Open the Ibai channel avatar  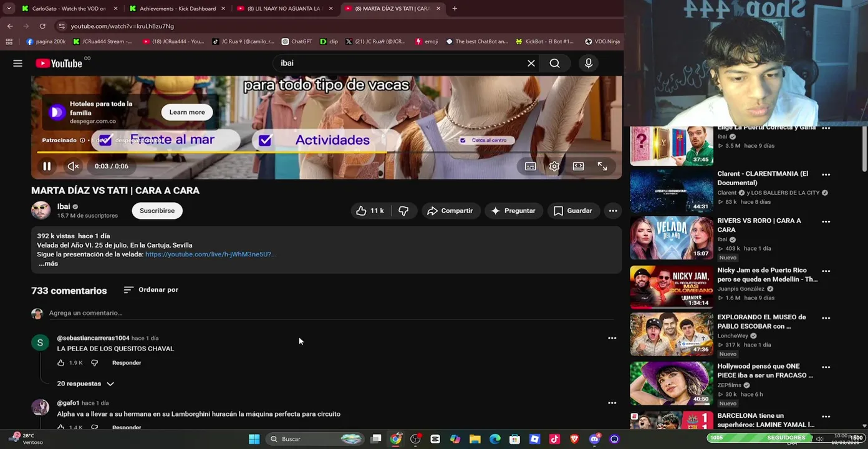[x=41, y=210]
